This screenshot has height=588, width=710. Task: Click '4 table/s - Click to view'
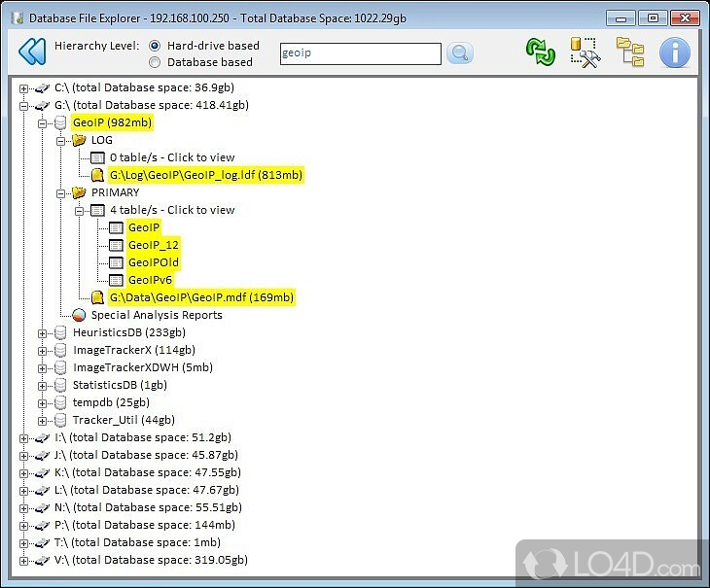[x=172, y=210]
